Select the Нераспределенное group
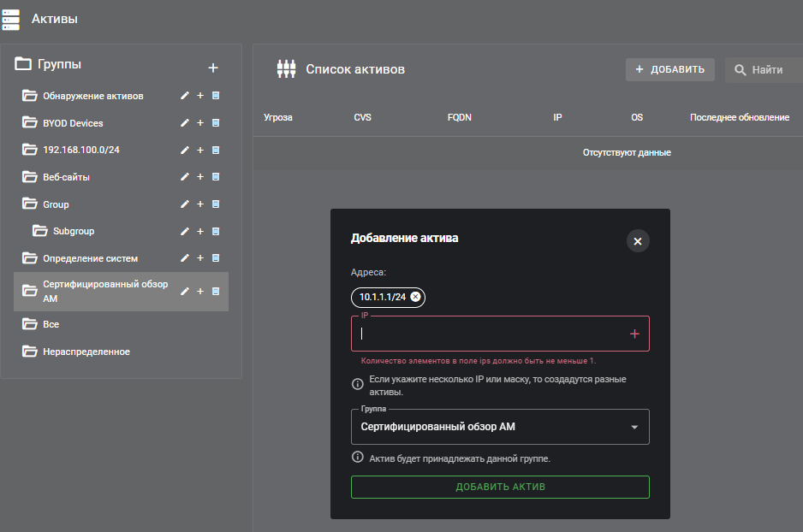 [86, 352]
